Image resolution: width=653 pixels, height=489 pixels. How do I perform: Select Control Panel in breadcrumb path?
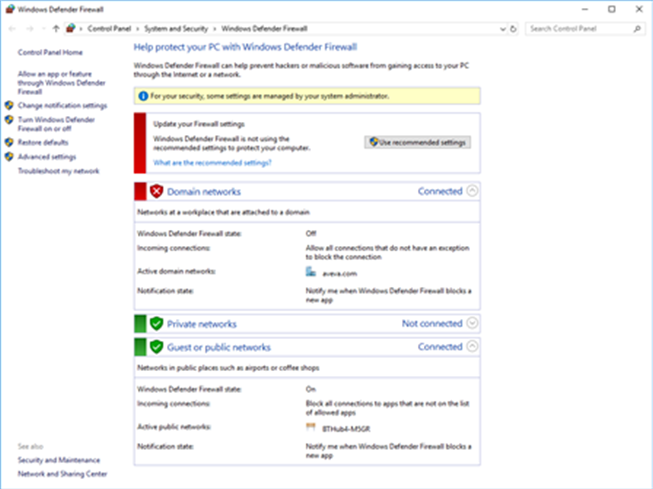pyautogui.click(x=112, y=29)
